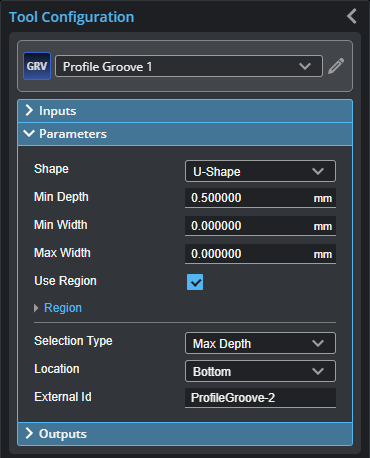This screenshot has height=458, width=370.
Task: Click the Tool Configuration panel title
Action: [x=72, y=17]
